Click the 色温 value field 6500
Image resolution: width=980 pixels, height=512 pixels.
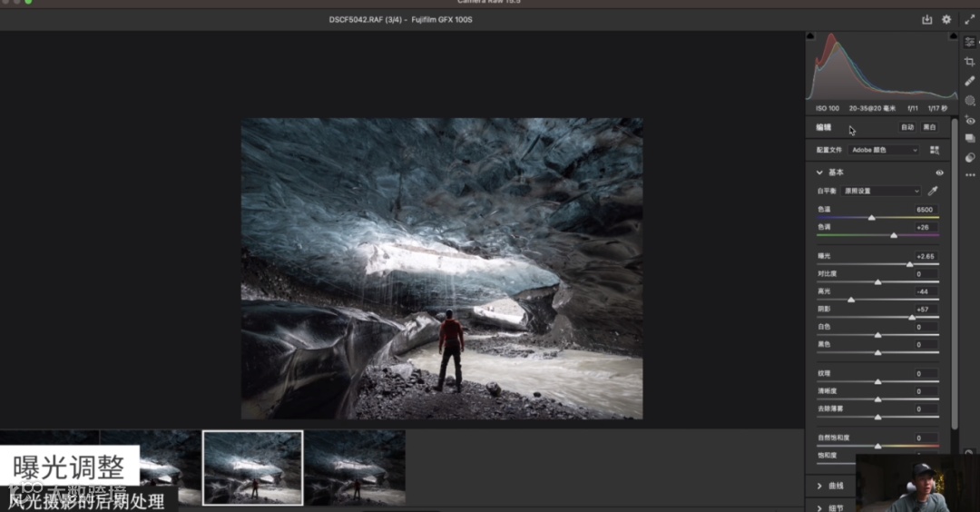tap(925, 210)
